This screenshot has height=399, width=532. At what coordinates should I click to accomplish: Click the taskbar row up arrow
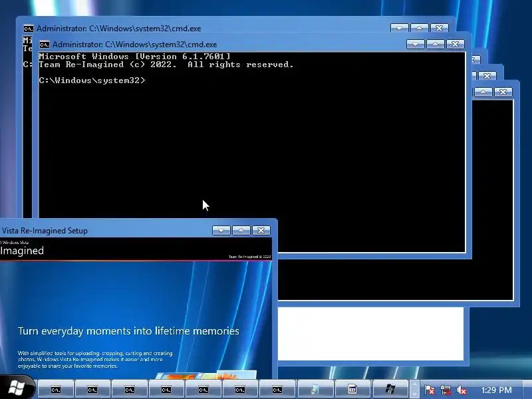point(414,385)
